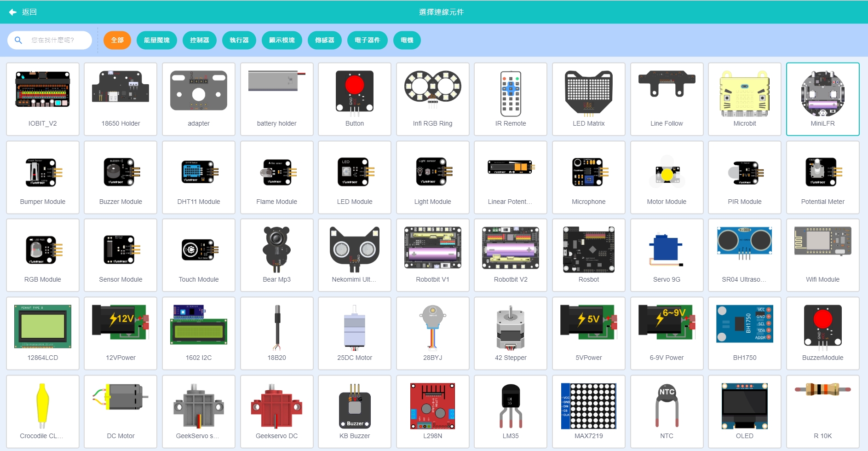
Task: Open the 電機 category filter
Action: click(x=407, y=40)
